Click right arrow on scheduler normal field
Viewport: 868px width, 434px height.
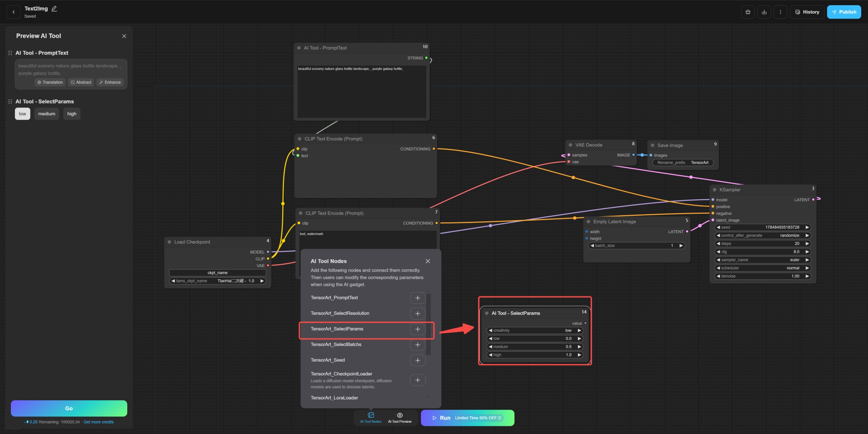click(x=807, y=268)
